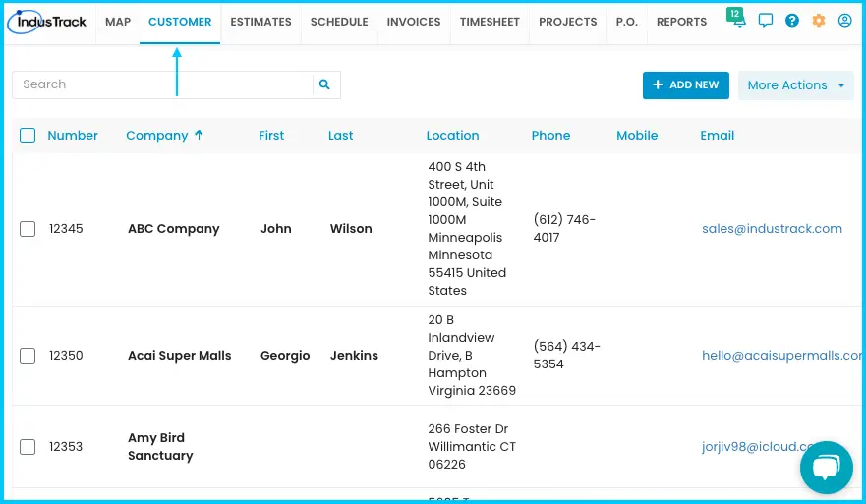The image size is (866, 504).
Task: Click the help question mark icon
Action: click(792, 21)
